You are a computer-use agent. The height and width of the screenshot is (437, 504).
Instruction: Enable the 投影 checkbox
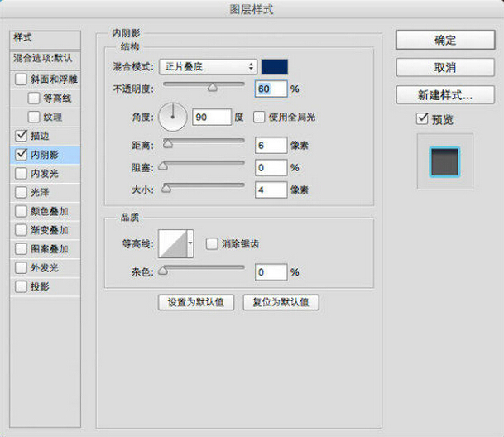(21, 286)
